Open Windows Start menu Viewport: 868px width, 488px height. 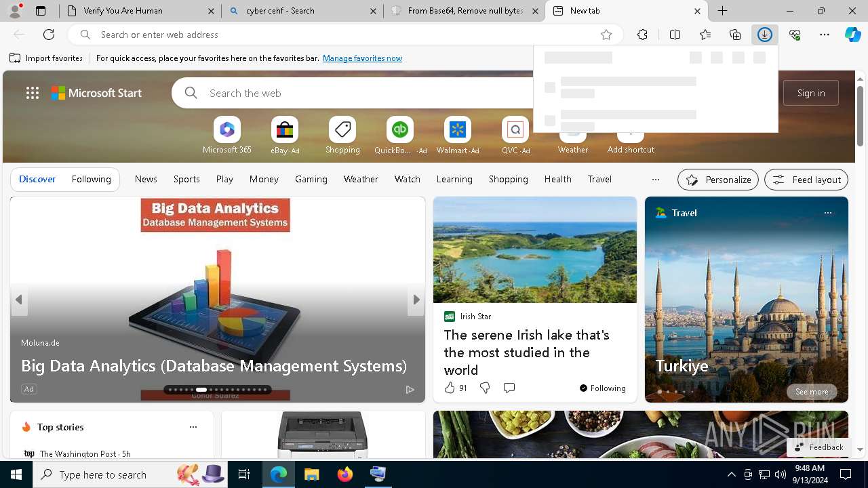pos(16,474)
